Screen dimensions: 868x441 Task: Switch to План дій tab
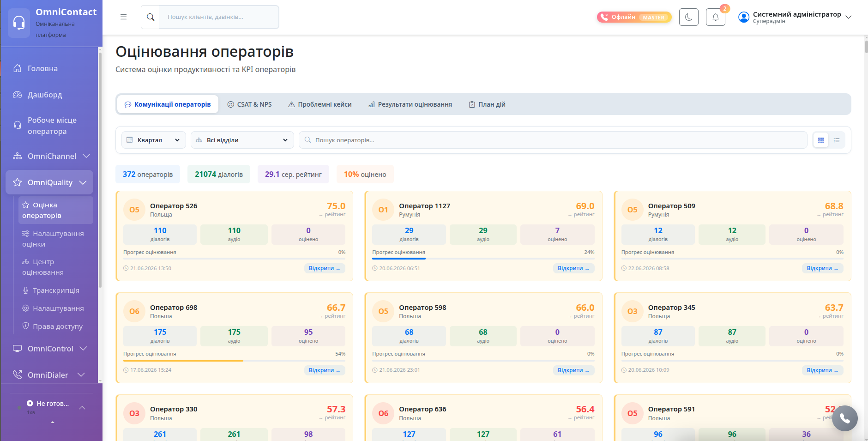(487, 104)
